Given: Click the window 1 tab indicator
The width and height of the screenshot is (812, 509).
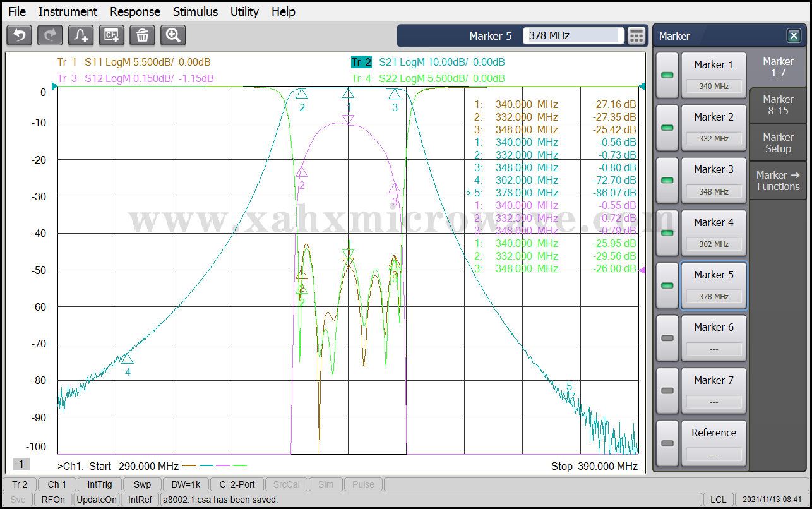Looking at the screenshot, I should [x=21, y=465].
